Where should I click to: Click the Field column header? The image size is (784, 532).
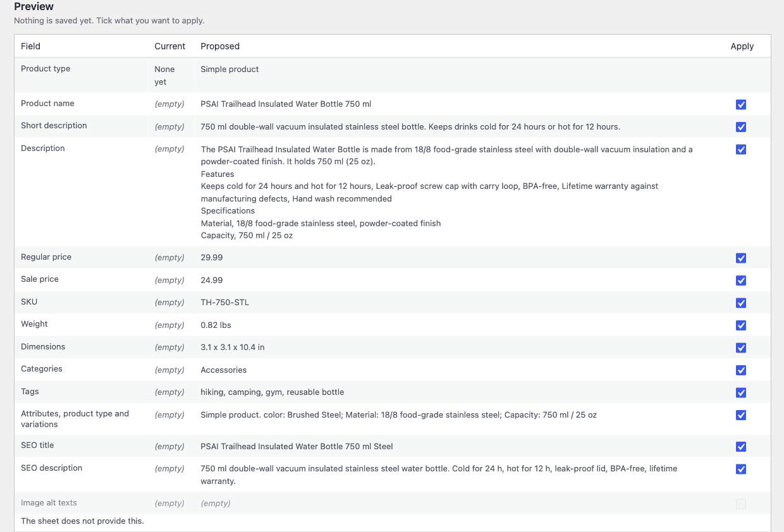[30, 46]
